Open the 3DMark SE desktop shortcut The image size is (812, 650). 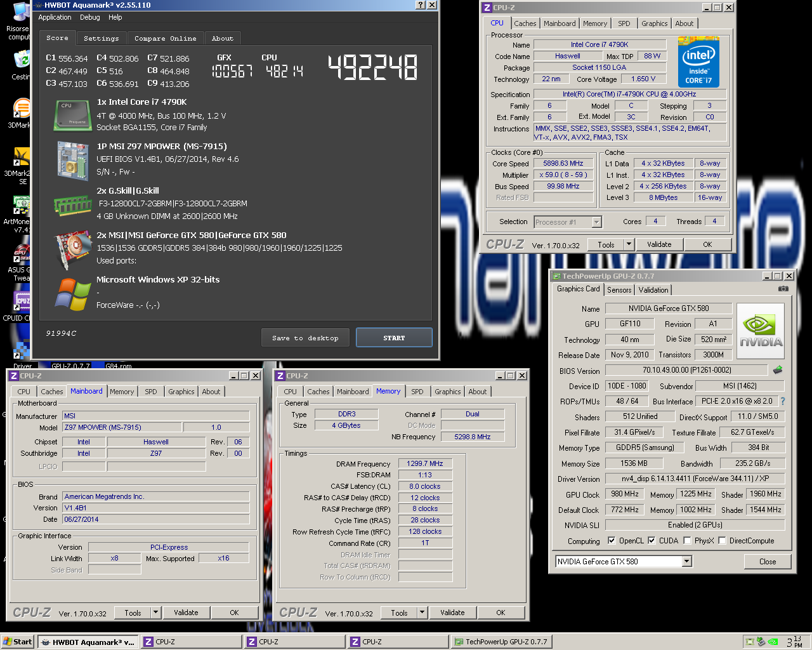pyautogui.click(x=22, y=157)
